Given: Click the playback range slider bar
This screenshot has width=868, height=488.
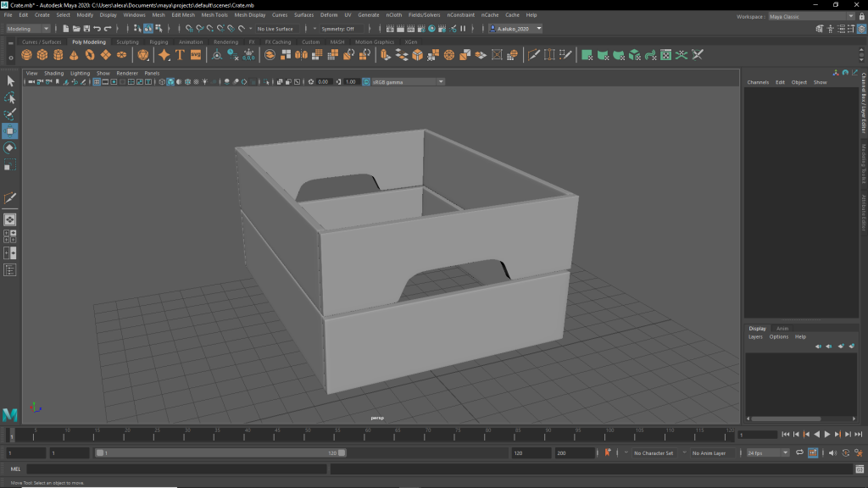Looking at the screenshot, I should 220,453.
